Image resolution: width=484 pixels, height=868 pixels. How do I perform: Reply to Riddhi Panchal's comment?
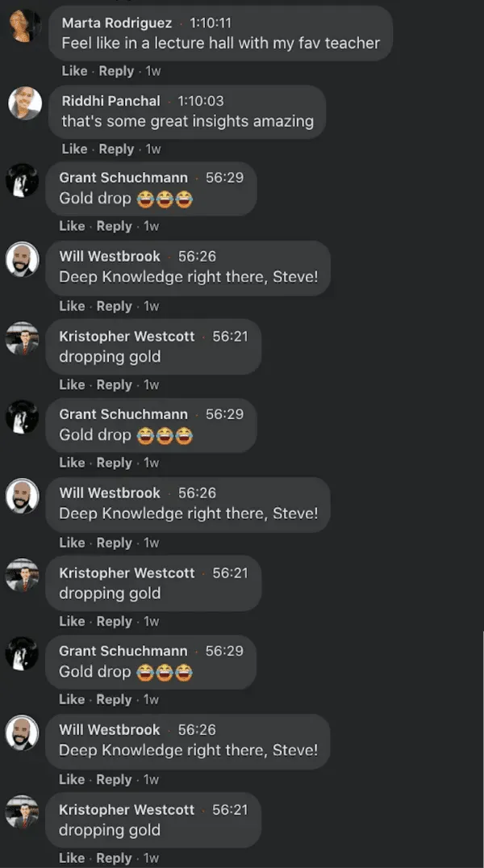(x=116, y=149)
